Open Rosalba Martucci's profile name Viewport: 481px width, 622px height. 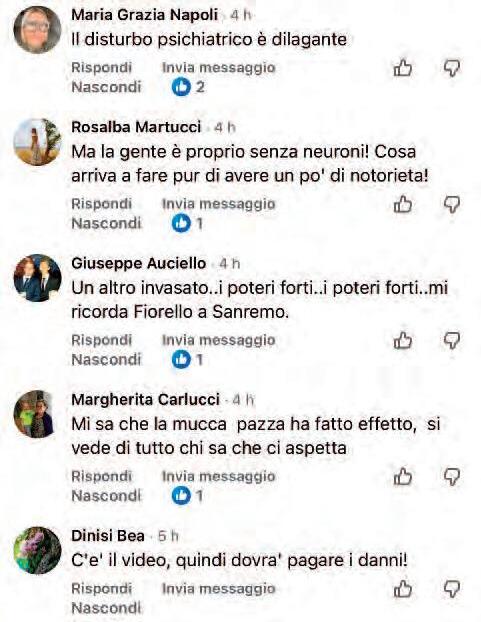[136, 127]
